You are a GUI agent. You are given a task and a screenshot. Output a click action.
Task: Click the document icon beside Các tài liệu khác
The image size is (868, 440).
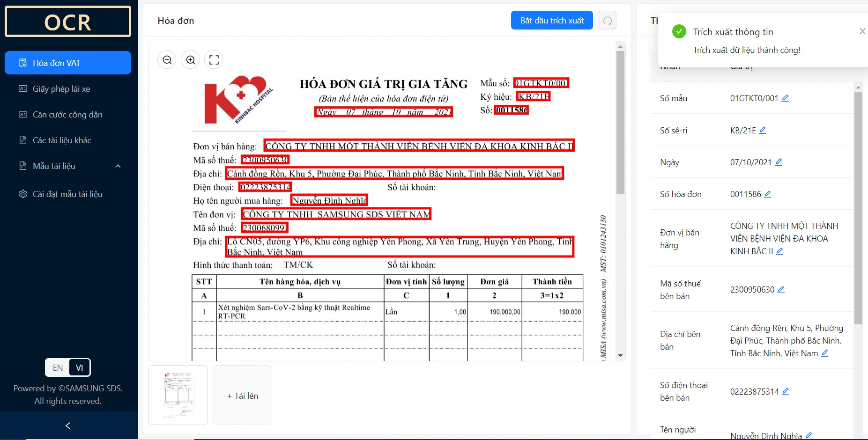click(x=22, y=140)
